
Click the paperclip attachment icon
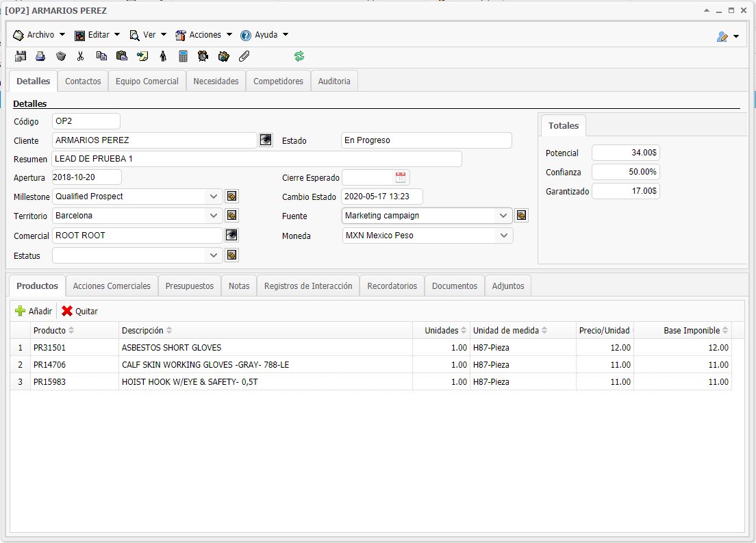pos(244,56)
